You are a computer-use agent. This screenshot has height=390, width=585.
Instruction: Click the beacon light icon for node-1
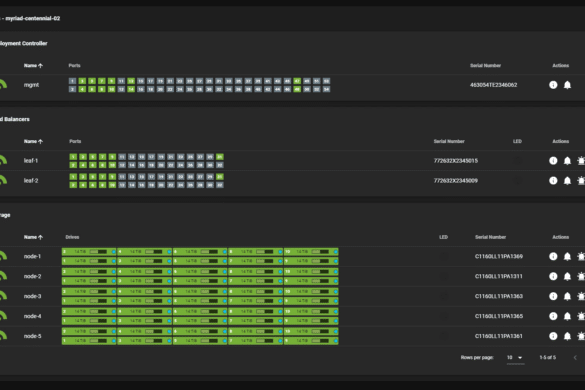[x=581, y=256]
